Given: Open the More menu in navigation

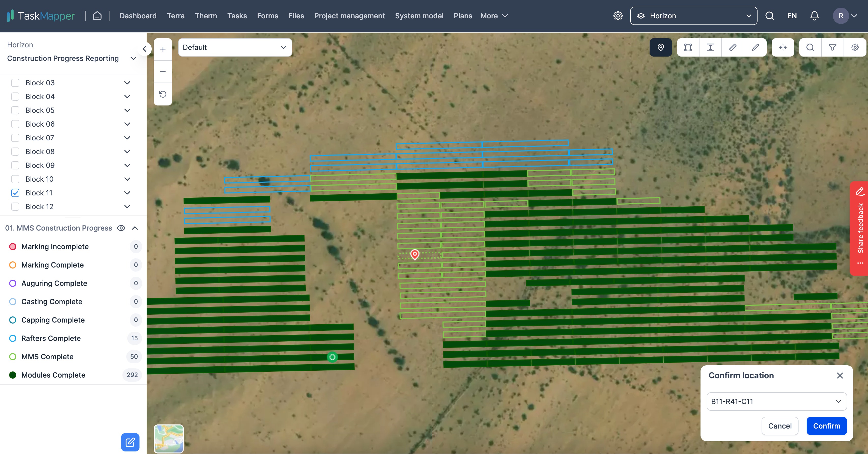Looking at the screenshot, I should pyautogui.click(x=494, y=16).
